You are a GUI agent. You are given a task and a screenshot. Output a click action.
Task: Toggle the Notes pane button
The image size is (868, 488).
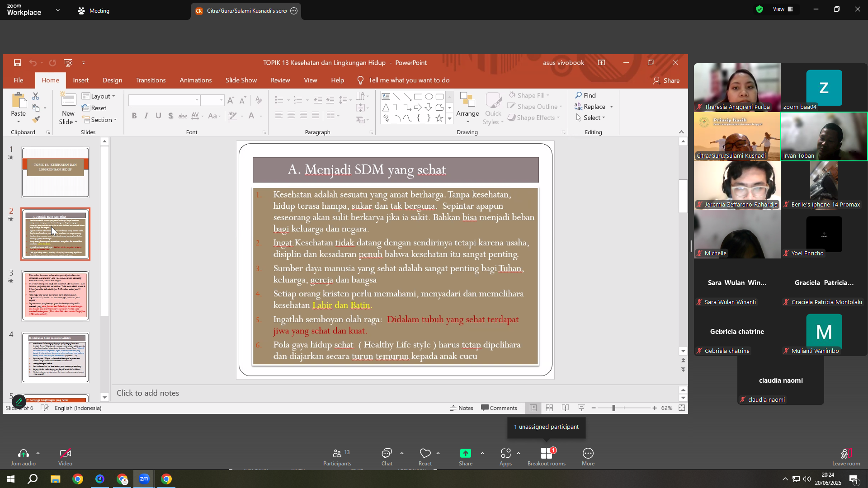click(462, 408)
